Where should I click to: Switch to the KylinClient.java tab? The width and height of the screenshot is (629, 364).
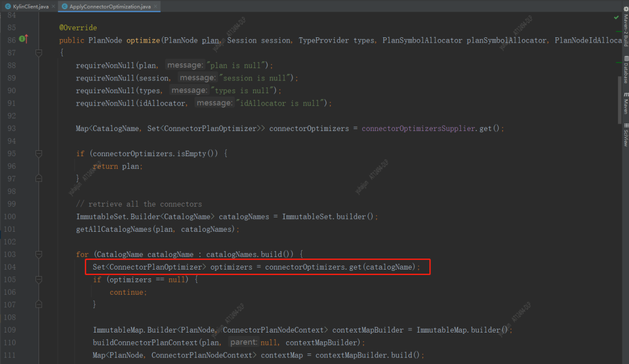click(x=27, y=6)
